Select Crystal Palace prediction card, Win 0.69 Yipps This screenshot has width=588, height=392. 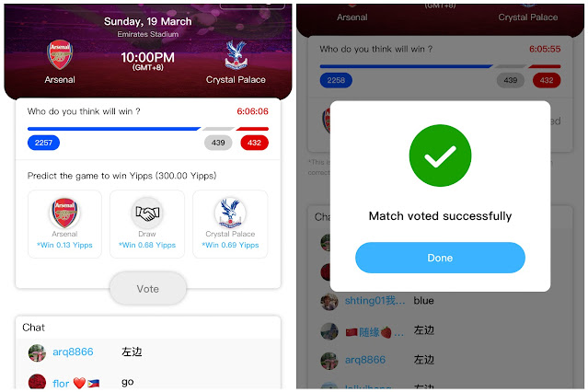click(x=230, y=224)
